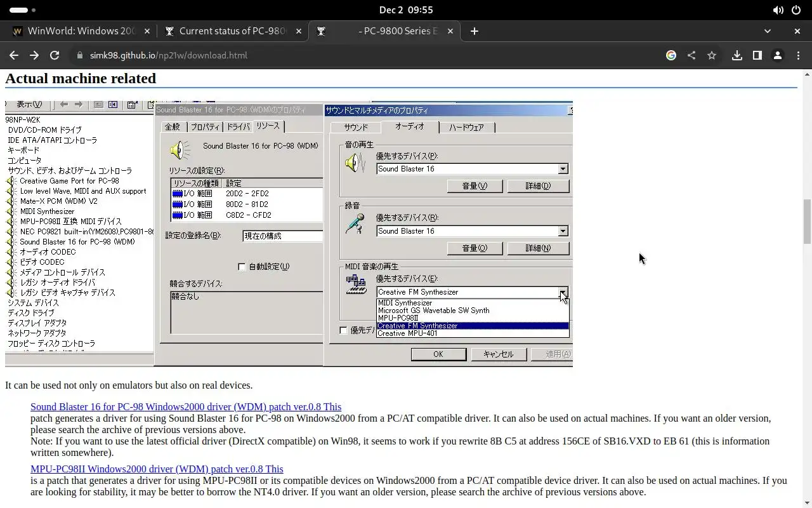Expand the tab search chevron
The image size is (812, 508).
click(x=767, y=30)
